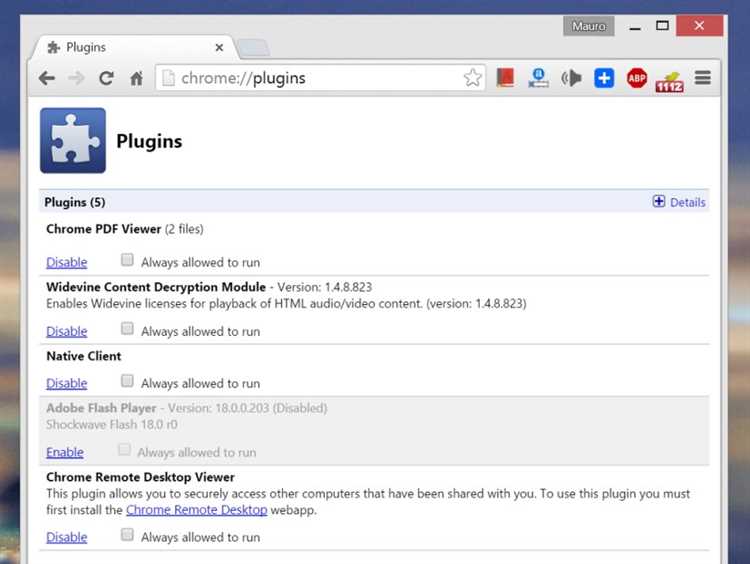The image size is (750, 564).
Task: Click the forward navigation arrow
Action: pos(76,78)
